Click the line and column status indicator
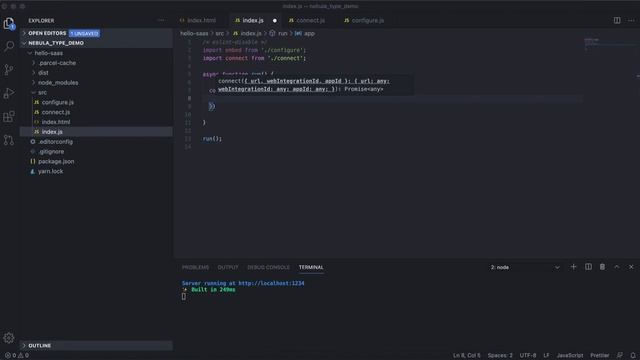This screenshot has width=640, height=360. click(467, 356)
